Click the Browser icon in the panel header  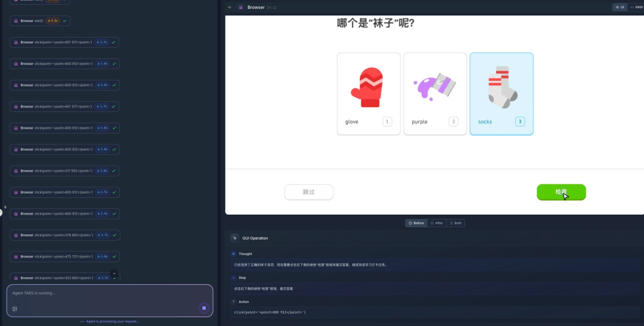pos(240,7)
